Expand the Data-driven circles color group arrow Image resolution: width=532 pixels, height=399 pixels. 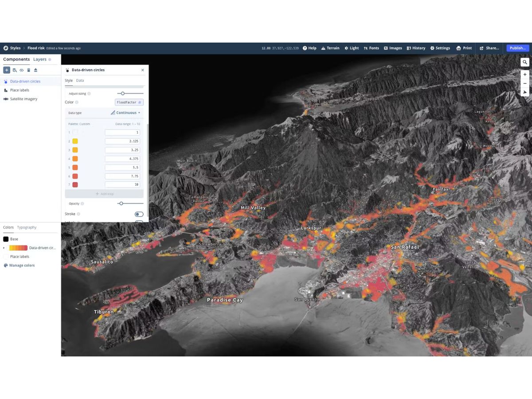4,248
